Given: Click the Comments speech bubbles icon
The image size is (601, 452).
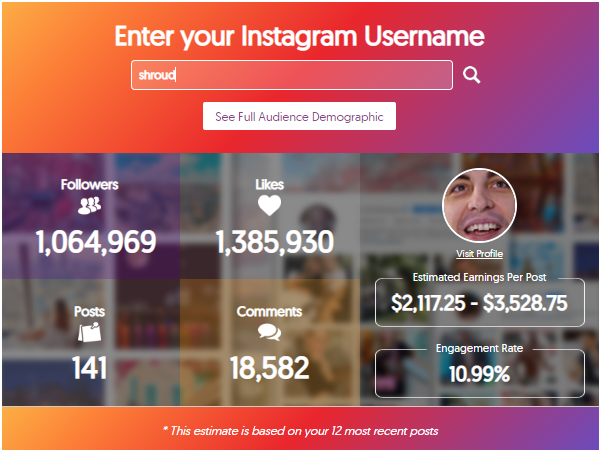Looking at the screenshot, I should (269, 332).
